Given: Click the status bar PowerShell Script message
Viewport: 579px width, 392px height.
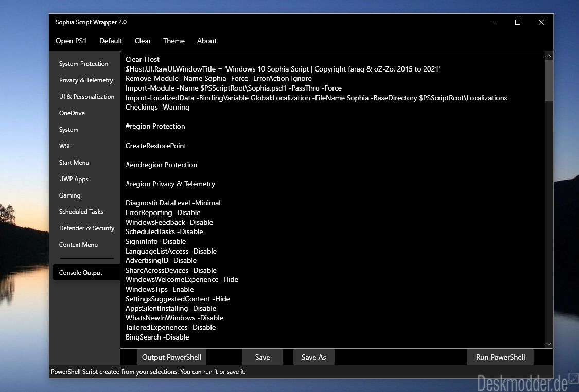Looking at the screenshot, I should pos(148,372).
